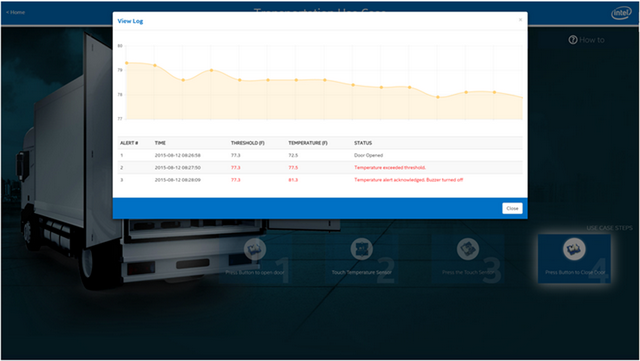Click the Intel logo
The height and width of the screenshot is (361, 640).
pyautogui.click(x=621, y=13)
